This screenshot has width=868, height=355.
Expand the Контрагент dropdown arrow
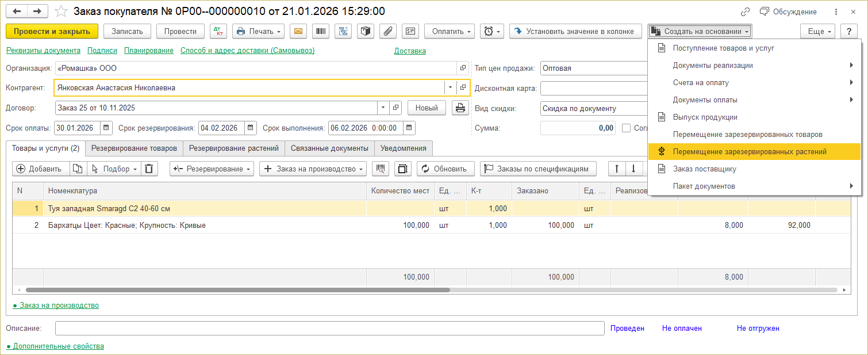449,87
